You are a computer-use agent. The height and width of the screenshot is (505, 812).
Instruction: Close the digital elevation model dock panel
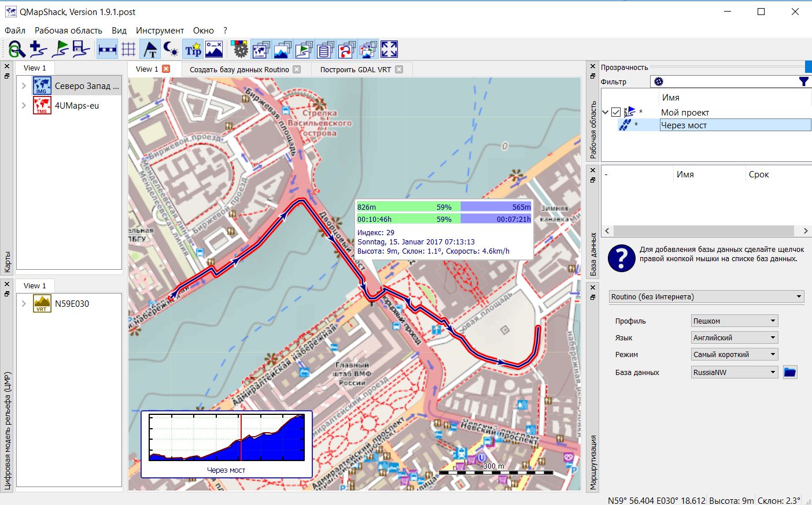(x=7, y=284)
